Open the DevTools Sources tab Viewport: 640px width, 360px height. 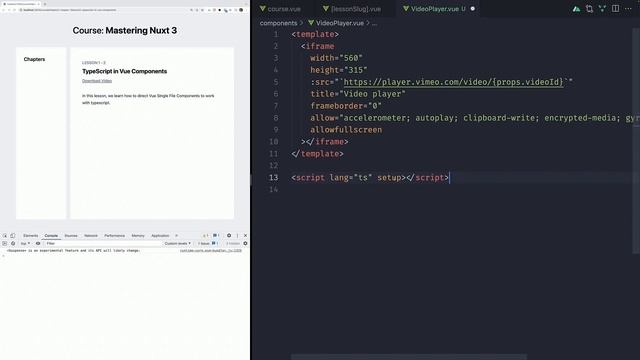[71, 236]
